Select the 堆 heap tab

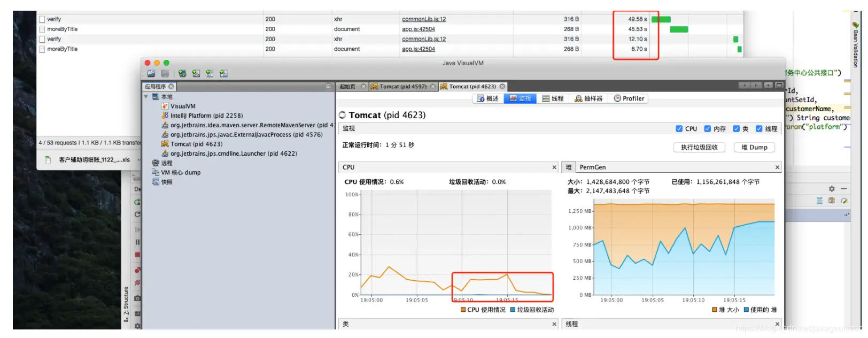tap(569, 167)
